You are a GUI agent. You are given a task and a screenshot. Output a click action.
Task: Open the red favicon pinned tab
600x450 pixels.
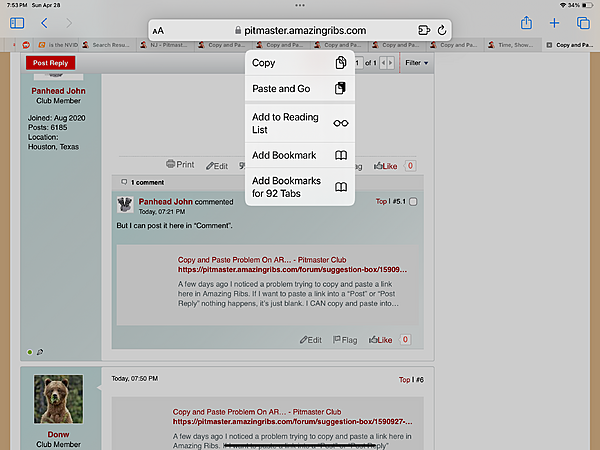coord(26,45)
